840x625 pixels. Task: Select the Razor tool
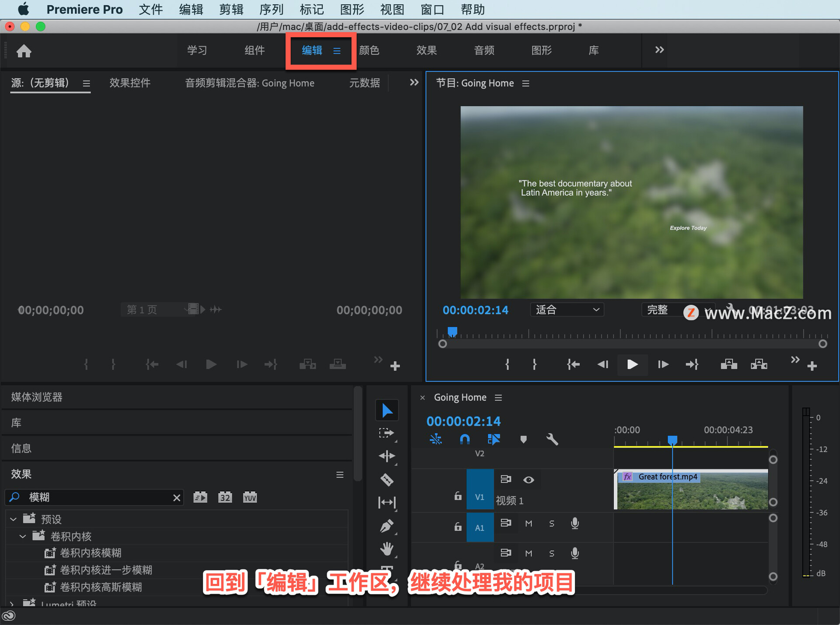click(387, 479)
